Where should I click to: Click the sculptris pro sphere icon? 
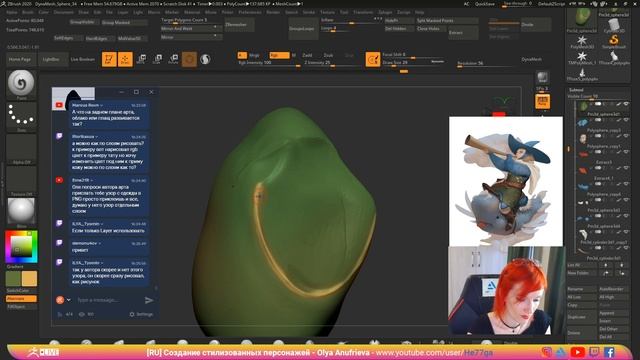[x=205, y=59]
